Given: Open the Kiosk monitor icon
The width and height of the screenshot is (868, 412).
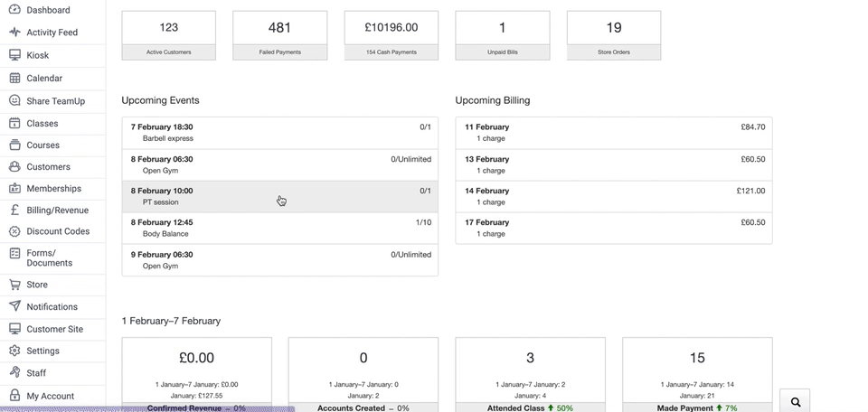Looking at the screenshot, I should [x=14, y=55].
